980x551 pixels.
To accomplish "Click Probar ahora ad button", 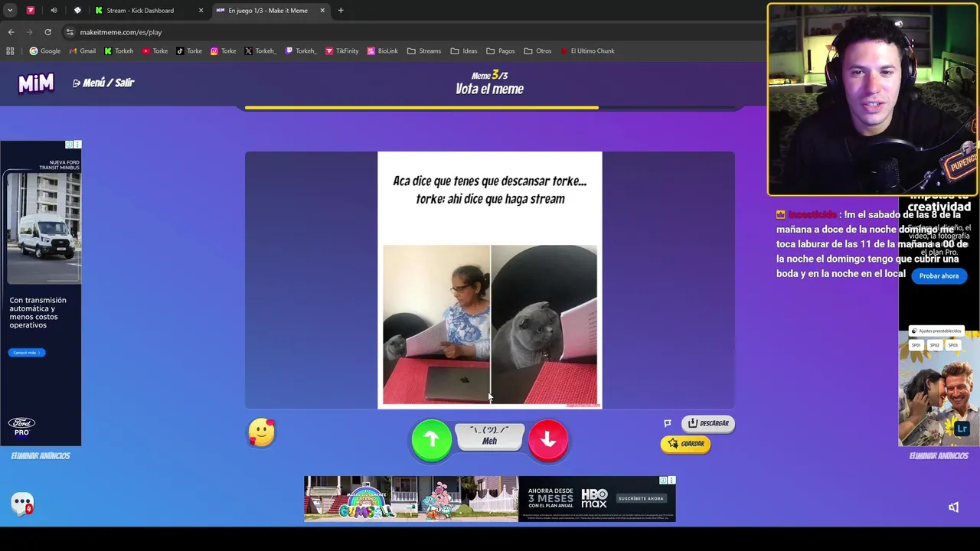I will point(939,276).
